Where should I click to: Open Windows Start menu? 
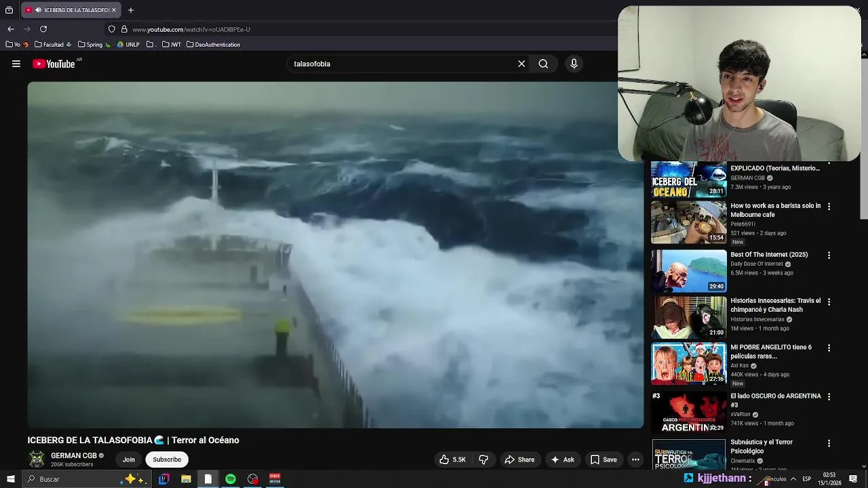click(x=11, y=479)
